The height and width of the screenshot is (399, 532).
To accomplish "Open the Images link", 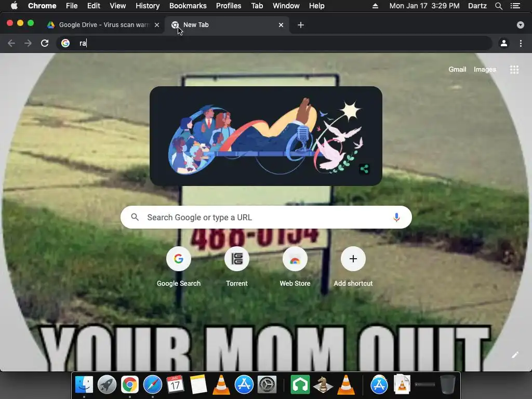I will pyautogui.click(x=485, y=70).
